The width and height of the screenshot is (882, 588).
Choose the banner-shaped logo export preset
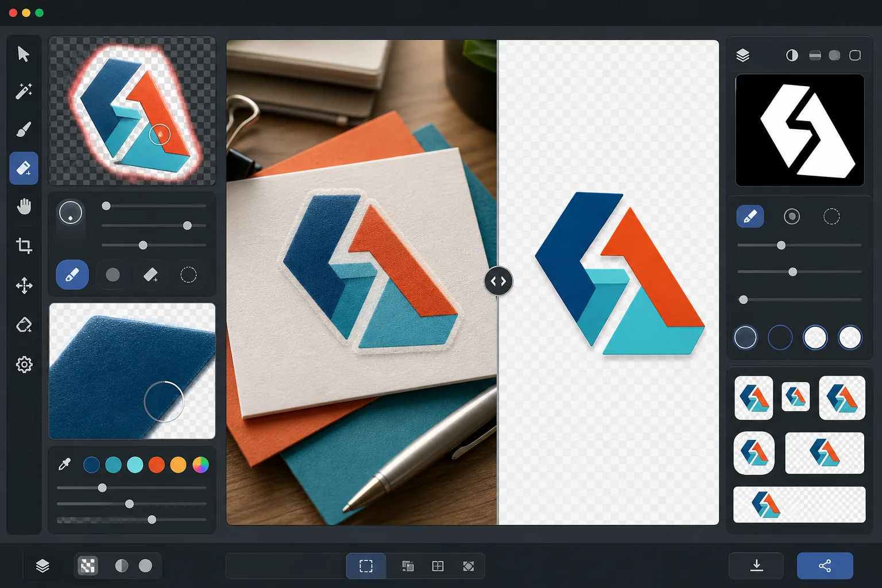[x=799, y=505]
